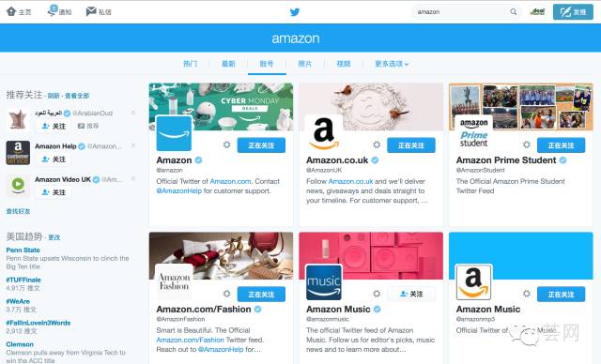This screenshot has height=364, width=601.
Task: Expand the more options dropdown tab
Action: coord(392,64)
